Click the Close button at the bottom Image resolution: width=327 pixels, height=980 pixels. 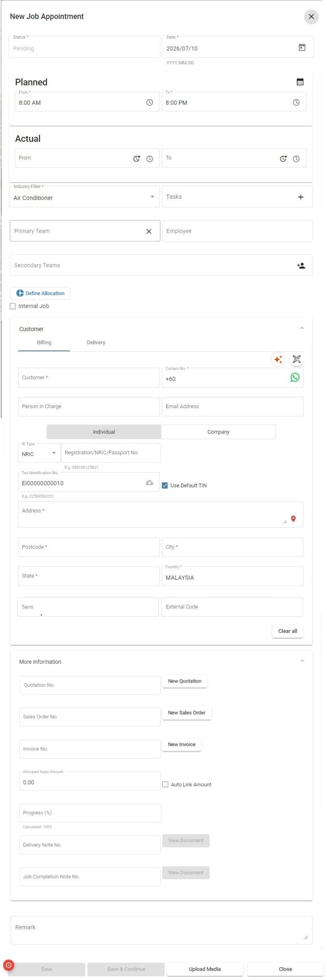(x=285, y=969)
